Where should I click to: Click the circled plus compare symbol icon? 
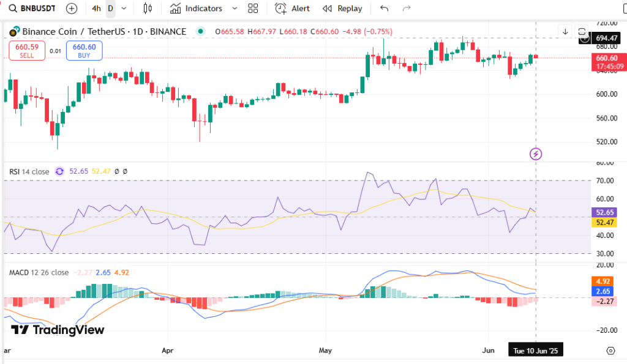(x=72, y=9)
